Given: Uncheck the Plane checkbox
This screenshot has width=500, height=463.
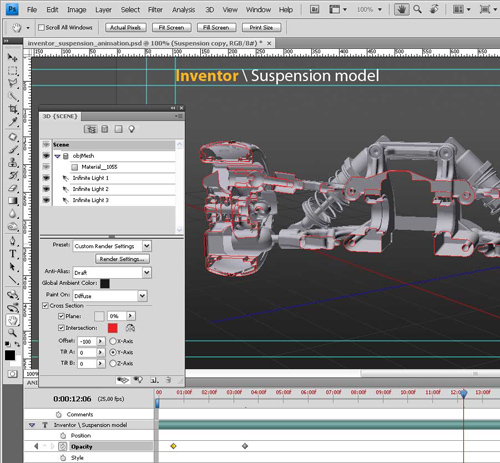Looking at the screenshot, I should (x=61, y=316).
